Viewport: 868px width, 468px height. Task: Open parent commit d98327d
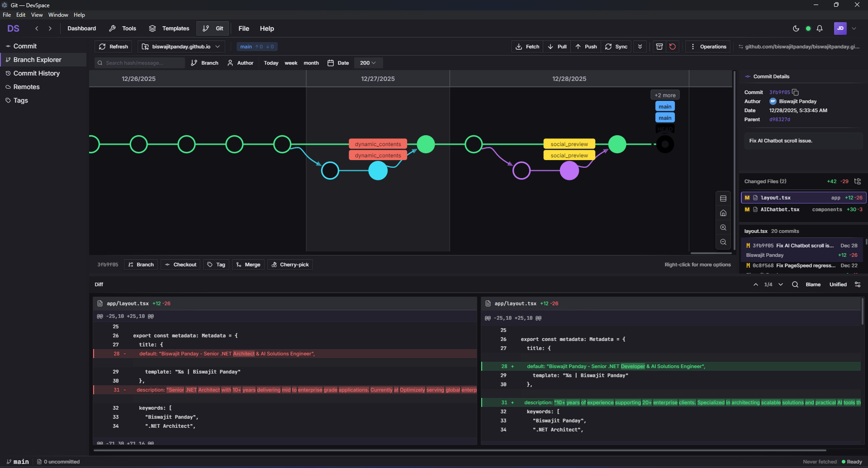click(780, 119)
